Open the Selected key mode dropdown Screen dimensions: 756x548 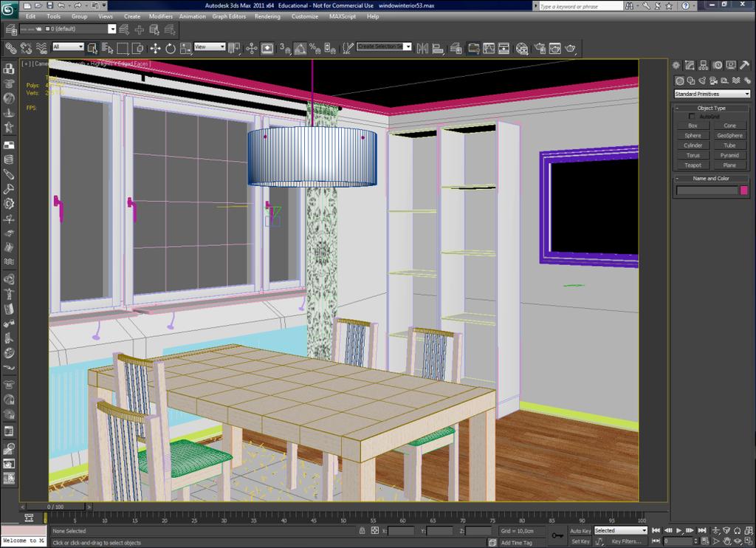(x=620, y=530)
